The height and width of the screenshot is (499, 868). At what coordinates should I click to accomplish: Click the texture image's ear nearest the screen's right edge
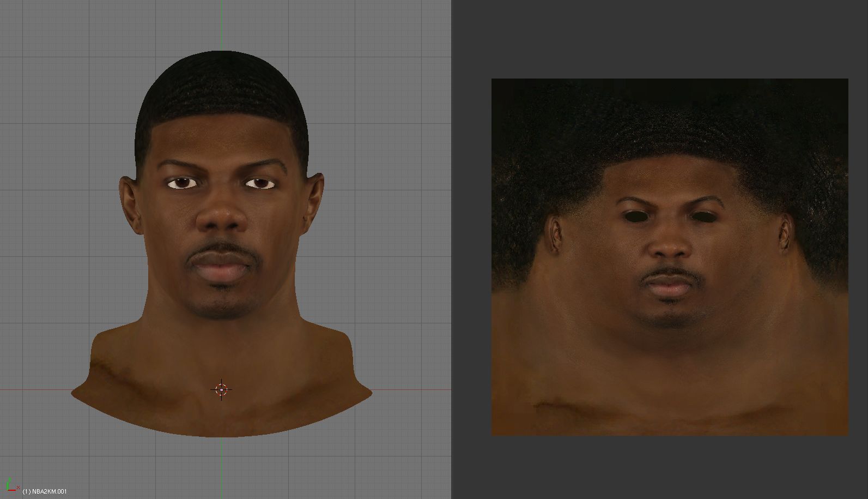[x=785, y=232]
